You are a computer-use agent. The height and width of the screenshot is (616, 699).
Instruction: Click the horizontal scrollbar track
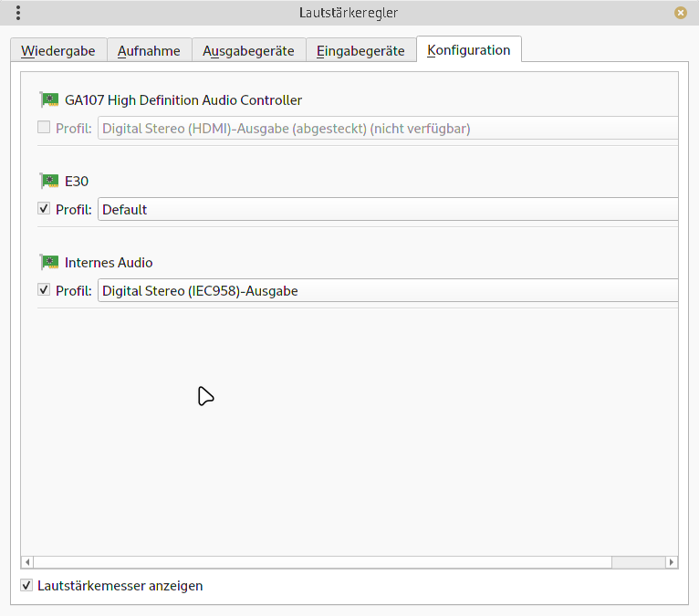click(319, 562)
